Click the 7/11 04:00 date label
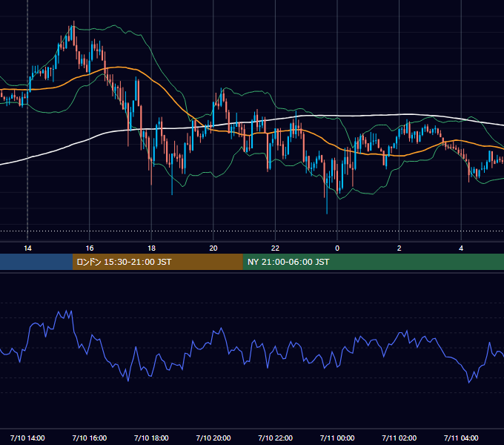 click(x=461, y=438)
